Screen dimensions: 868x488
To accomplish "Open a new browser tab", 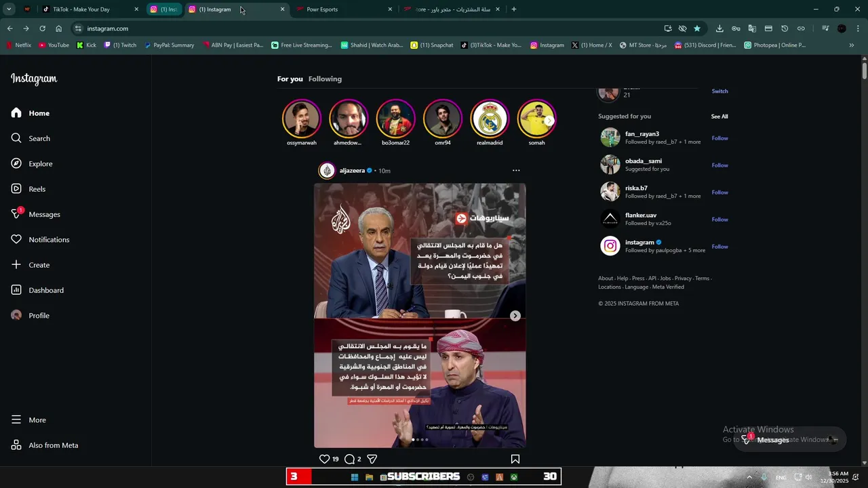I will 513,9.
